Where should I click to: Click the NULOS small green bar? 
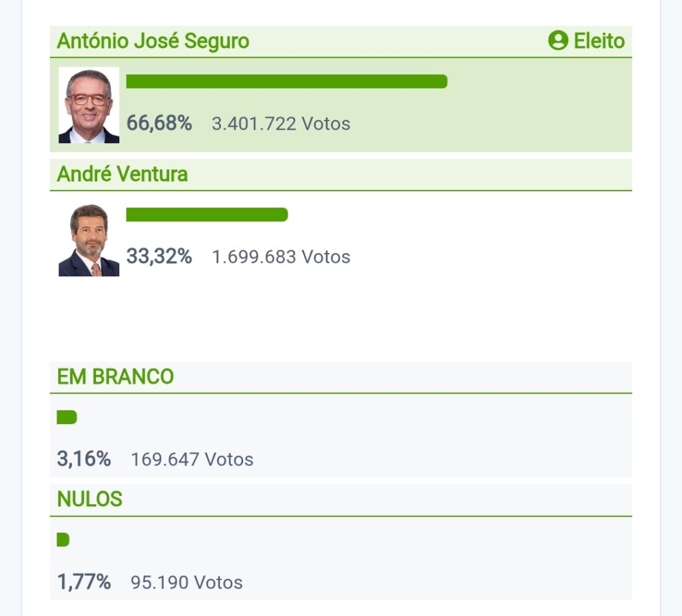pos(63,539)
